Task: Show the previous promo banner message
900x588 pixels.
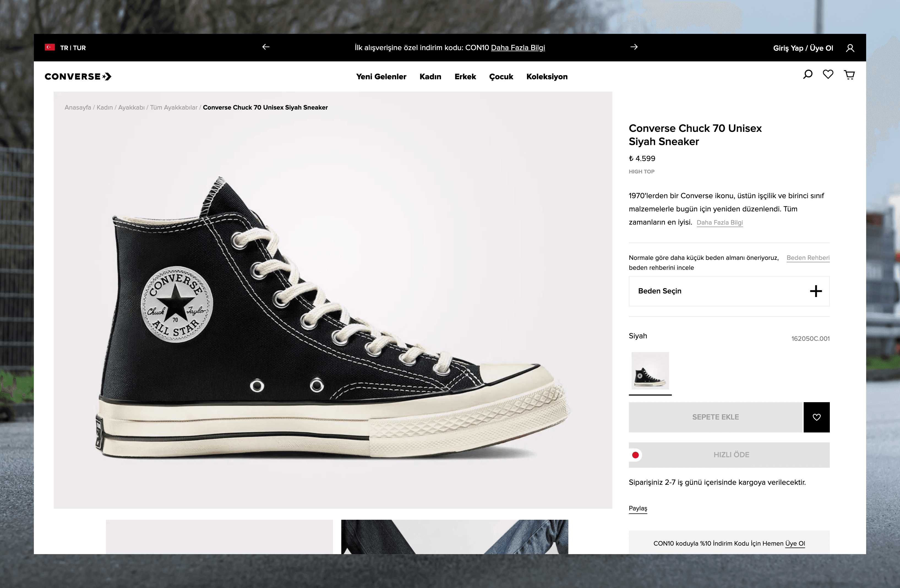Action: click(266, 47)
